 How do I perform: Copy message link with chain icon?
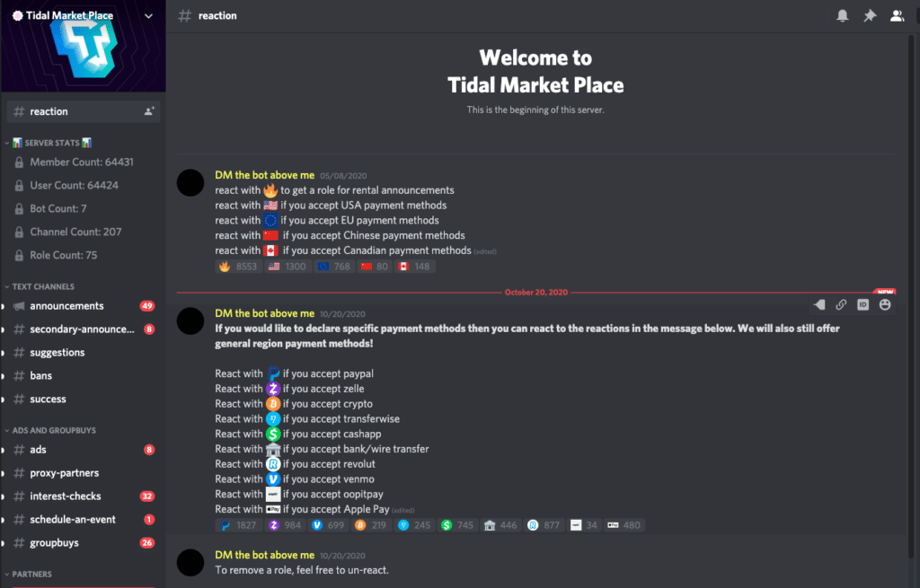[x=841, y=304]
